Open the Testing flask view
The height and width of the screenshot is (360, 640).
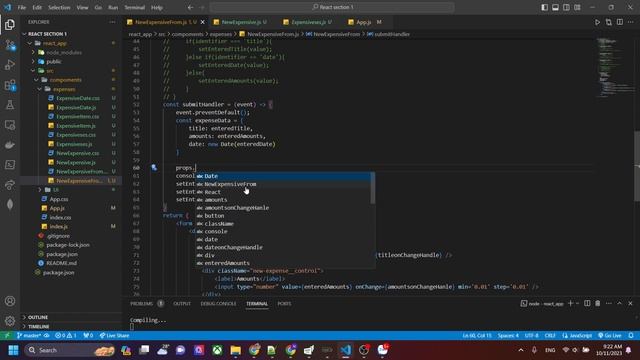(10, 105)
